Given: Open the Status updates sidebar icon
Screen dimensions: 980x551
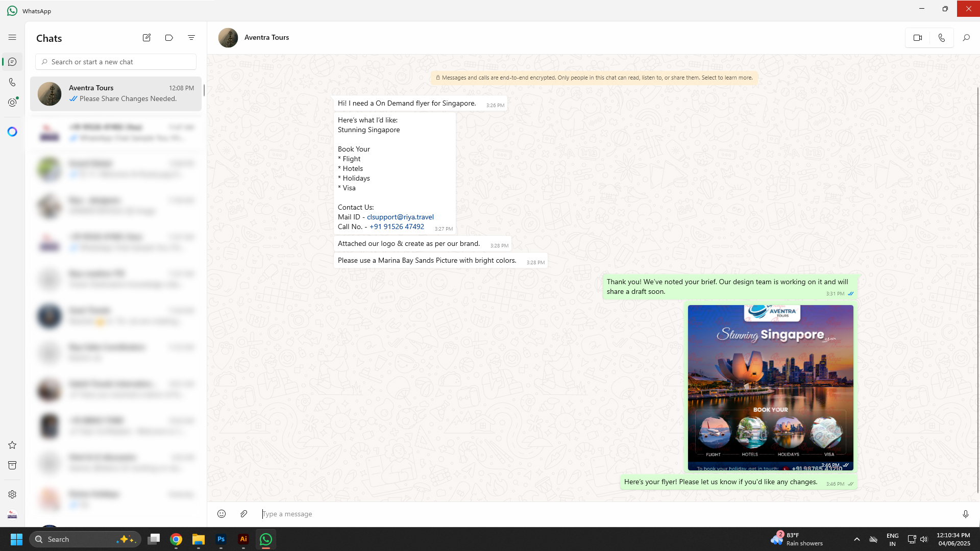Looking at the screenshot, I should pyautogui.click(x=12, y=103).
